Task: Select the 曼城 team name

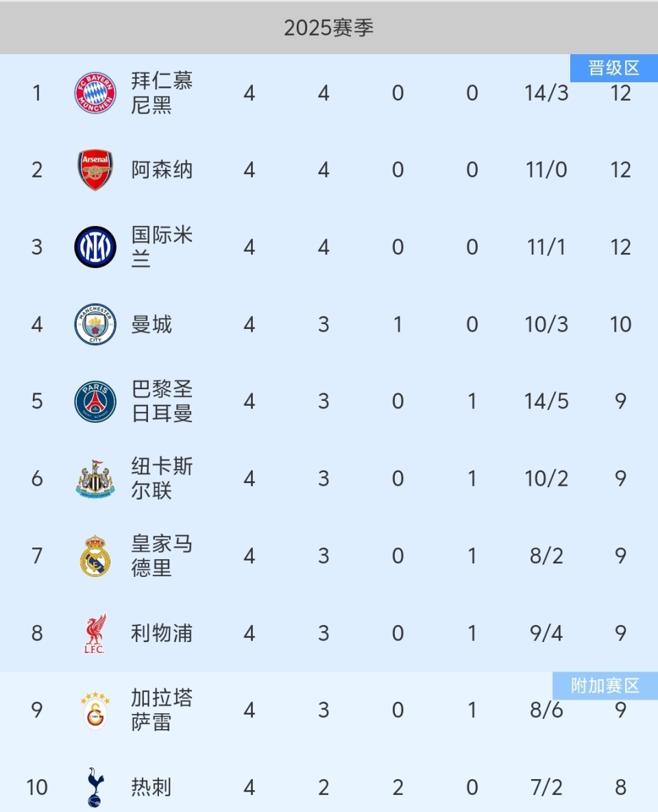Action: coord(151,324)
